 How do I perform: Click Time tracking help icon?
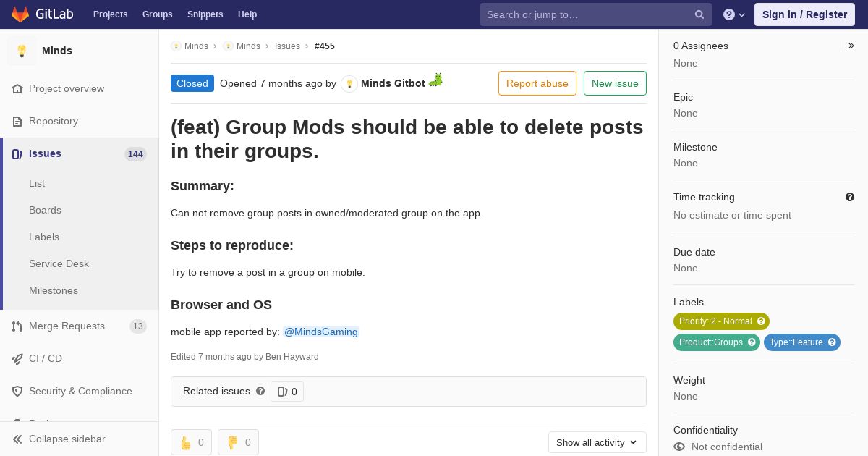tap(850, 197)
